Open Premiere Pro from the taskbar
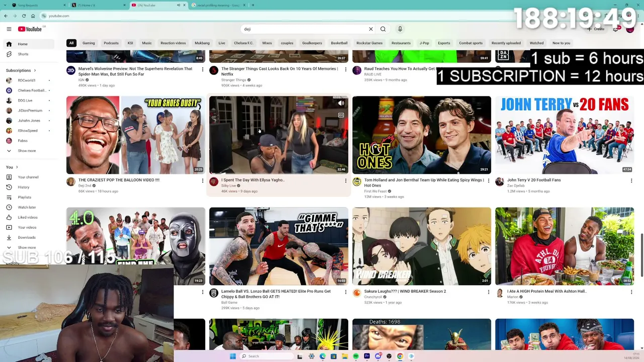 click(x=367, y=356)
